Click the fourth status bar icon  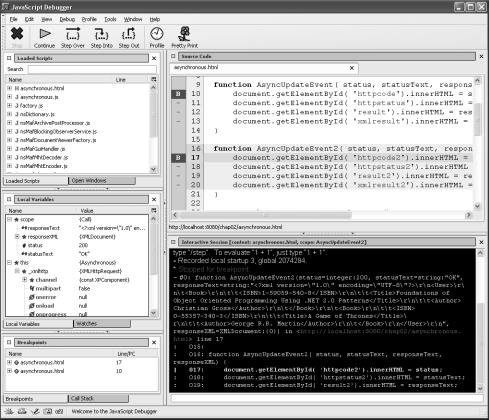point(48,411)
